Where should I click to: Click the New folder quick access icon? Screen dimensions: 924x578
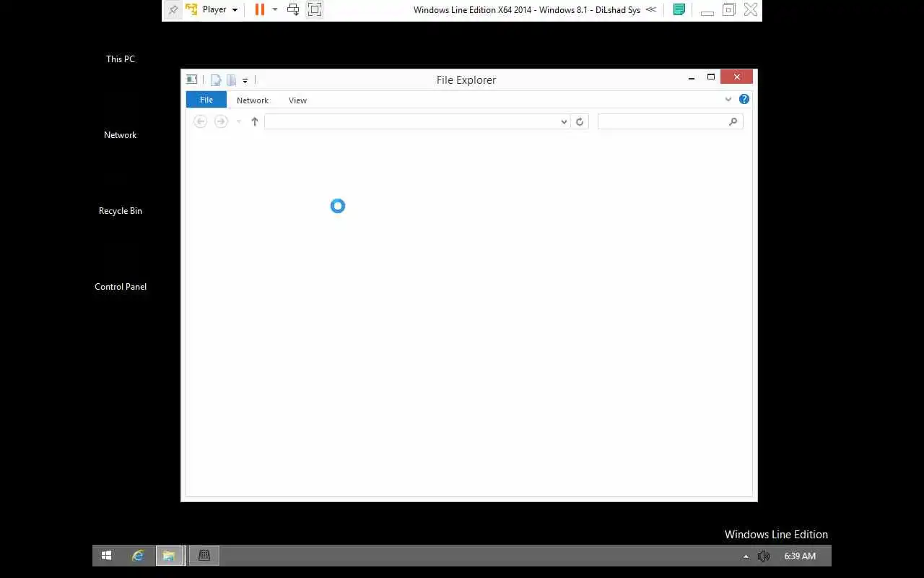point(231,80)
